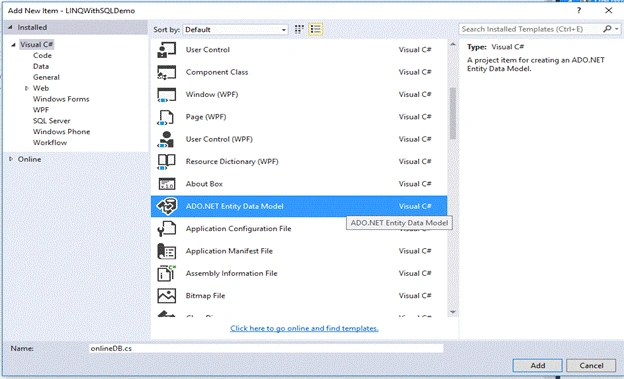
Task: Click the Application Configuration File icon
Action: click(166, 229)
